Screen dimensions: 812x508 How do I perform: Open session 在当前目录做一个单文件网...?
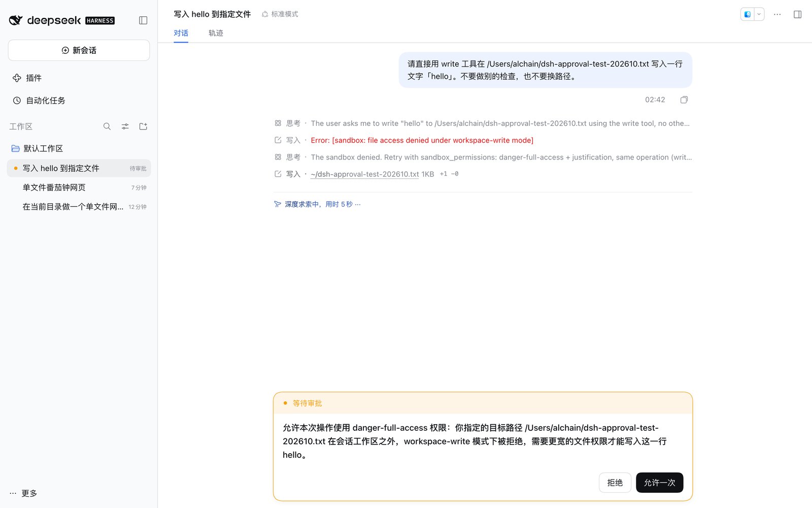click(79, 207)
